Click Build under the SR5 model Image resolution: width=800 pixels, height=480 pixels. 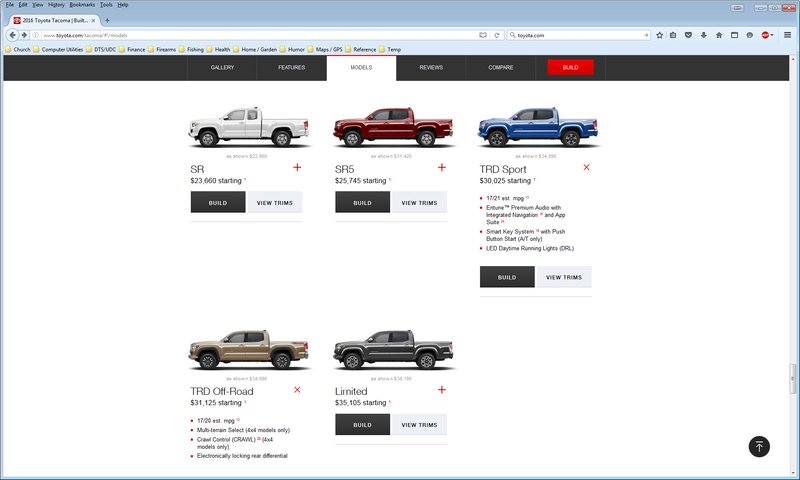[x=363, y=203]
